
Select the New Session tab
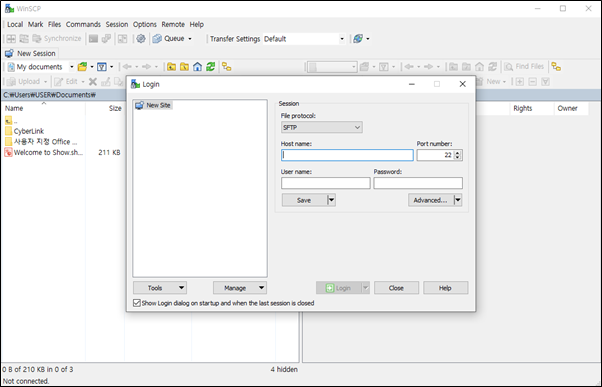[x=30, y=53]
